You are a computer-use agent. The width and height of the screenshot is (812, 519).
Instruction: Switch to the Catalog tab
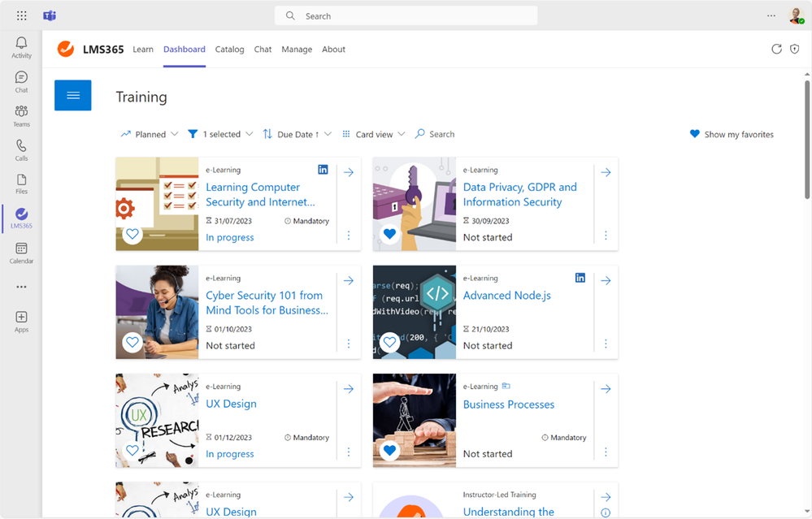click(x=229, y=50)
